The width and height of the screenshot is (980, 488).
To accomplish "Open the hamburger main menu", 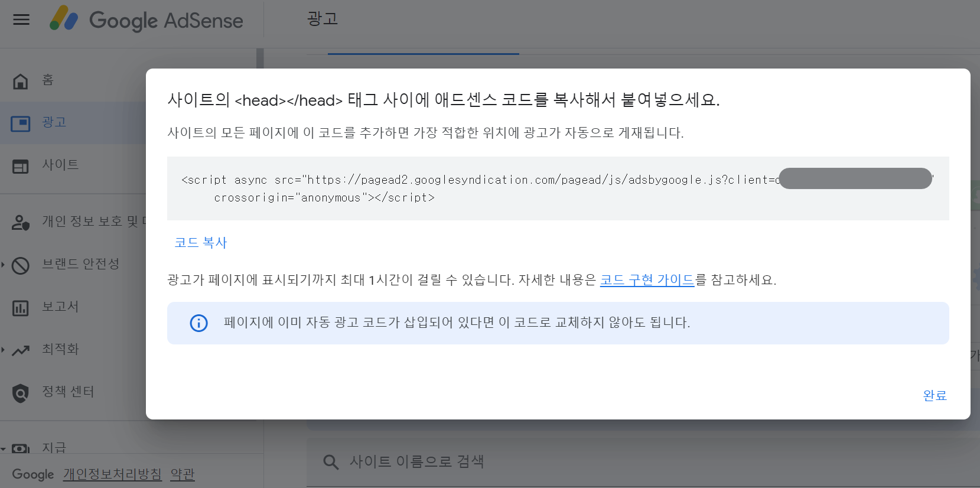I will tap(21, 20).
